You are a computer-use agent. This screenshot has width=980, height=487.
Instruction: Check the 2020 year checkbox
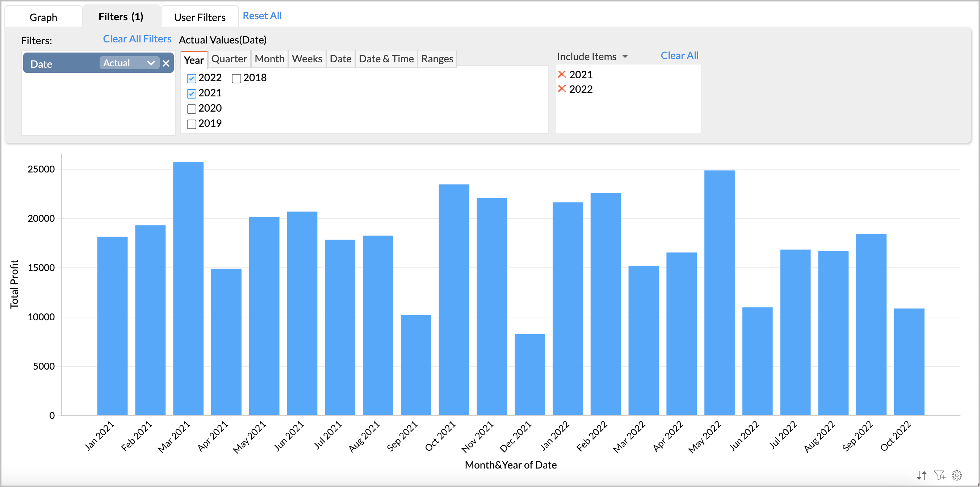[x=191, y=109]
